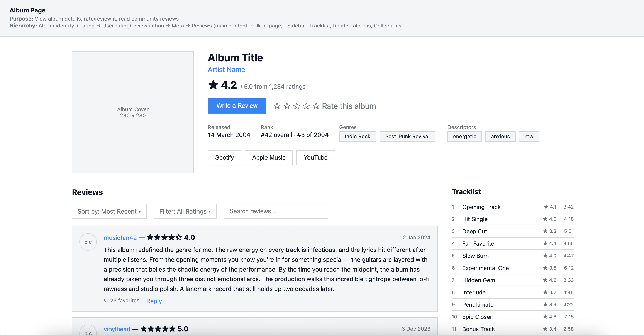
Task: Visit the Artist Name page
Action: (226, 70)
